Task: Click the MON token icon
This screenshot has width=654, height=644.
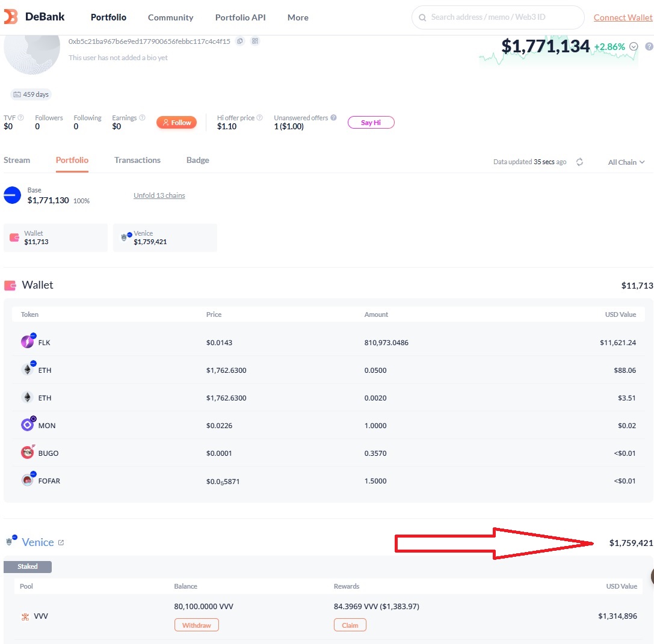Action: (28, 425)
